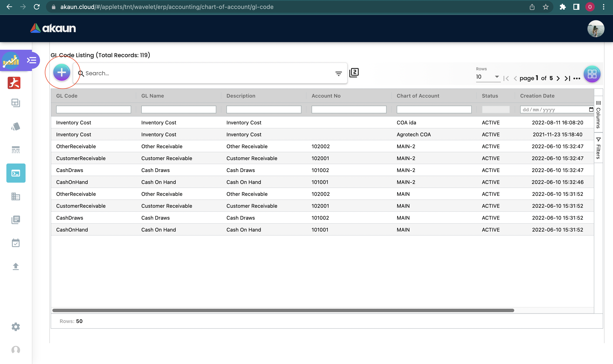Open the calendar picker in Creation Date filter
The width and height of the screenshot is (613, 364).
click(x=591, y=109)
